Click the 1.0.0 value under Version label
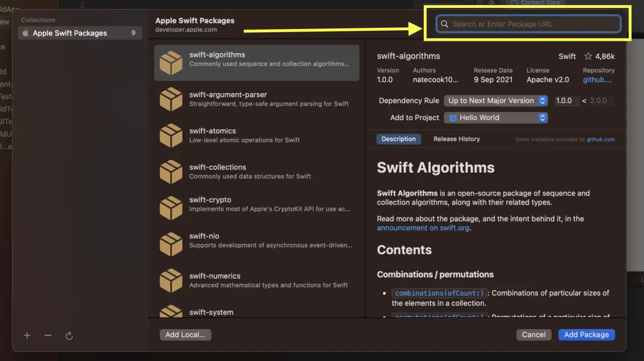 tap(385, 80)
